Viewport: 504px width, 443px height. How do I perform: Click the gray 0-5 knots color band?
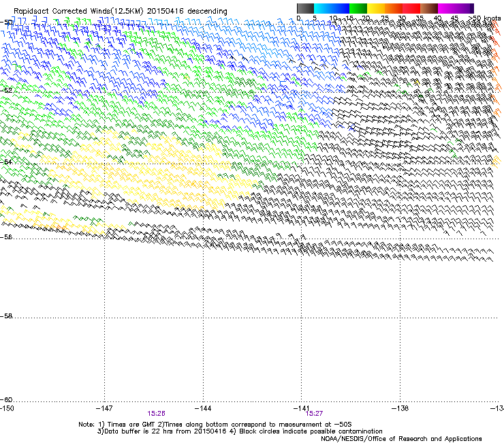click(x=305, y=8)
